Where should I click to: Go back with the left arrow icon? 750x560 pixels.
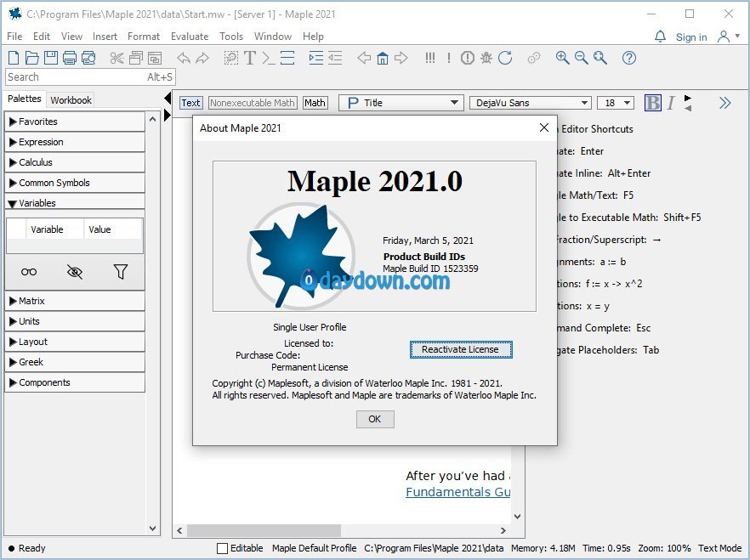[x=364, y=58]
